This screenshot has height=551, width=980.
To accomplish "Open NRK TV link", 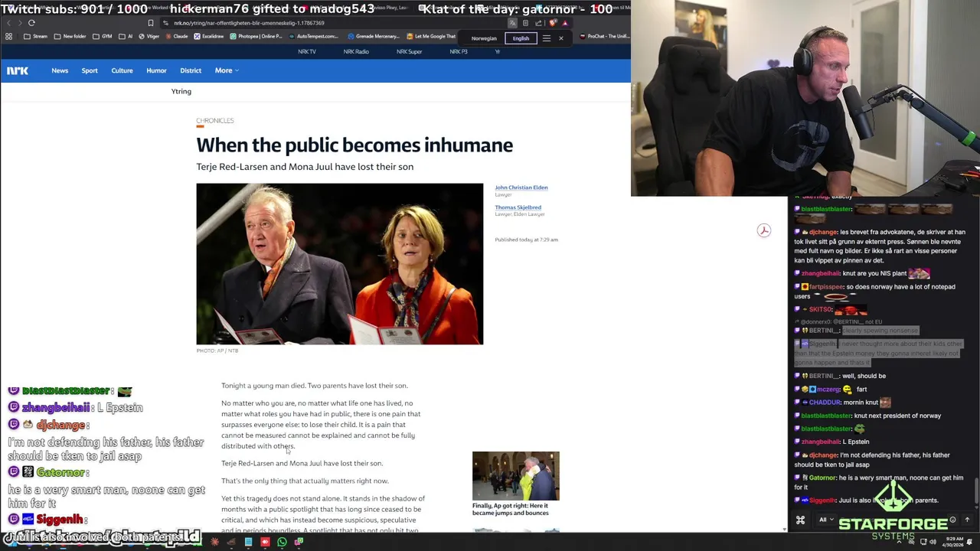I will tap(306, 51).
